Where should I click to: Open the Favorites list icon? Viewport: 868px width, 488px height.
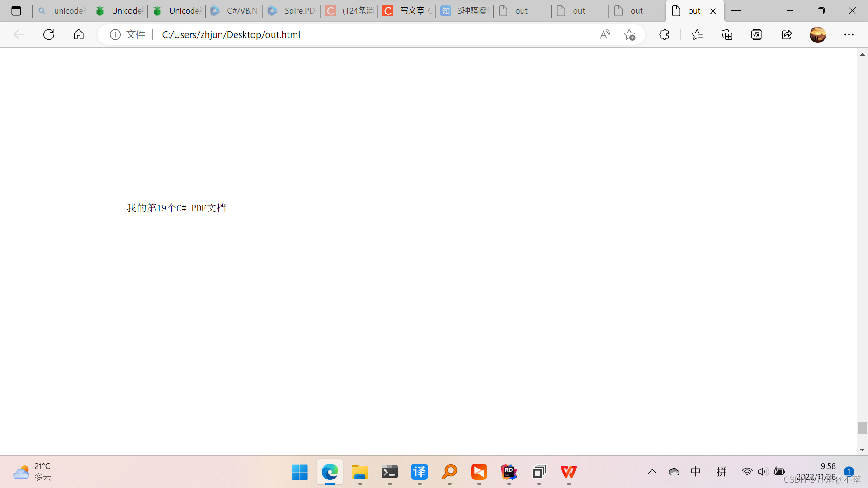(x=697, y=34)
